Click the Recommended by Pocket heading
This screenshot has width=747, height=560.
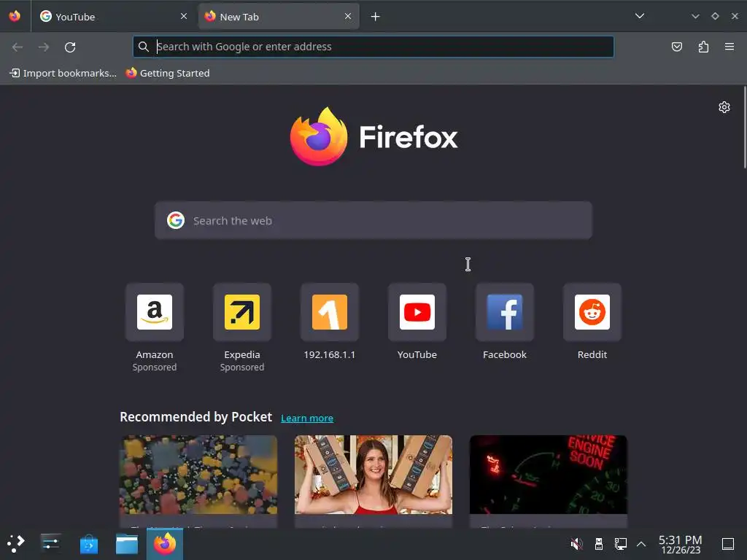[196, 417]
